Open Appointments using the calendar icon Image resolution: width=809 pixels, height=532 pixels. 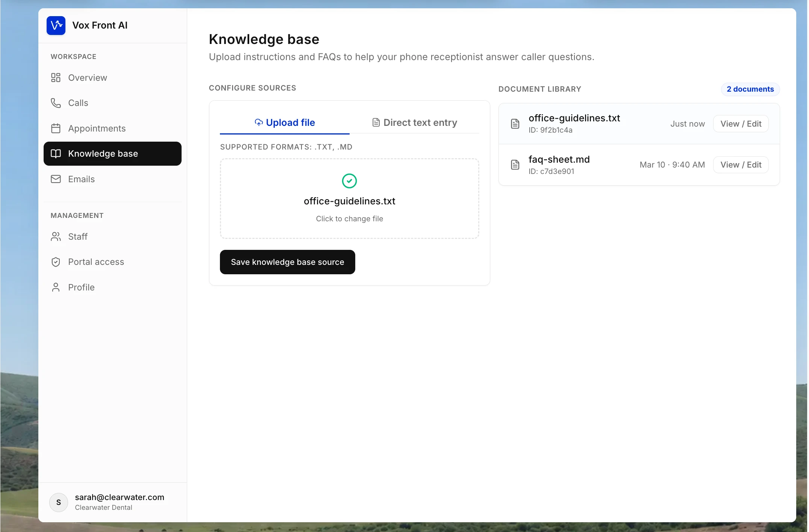tap(56, 128)
